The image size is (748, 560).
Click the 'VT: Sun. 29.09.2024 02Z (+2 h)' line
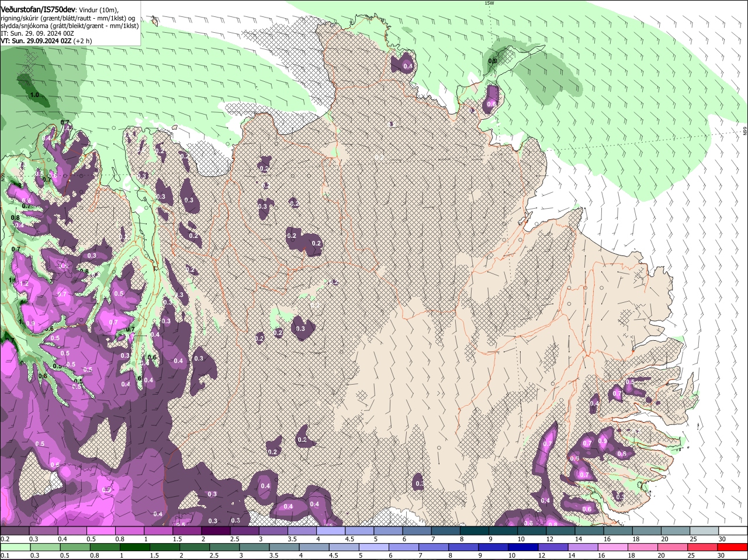46,41
